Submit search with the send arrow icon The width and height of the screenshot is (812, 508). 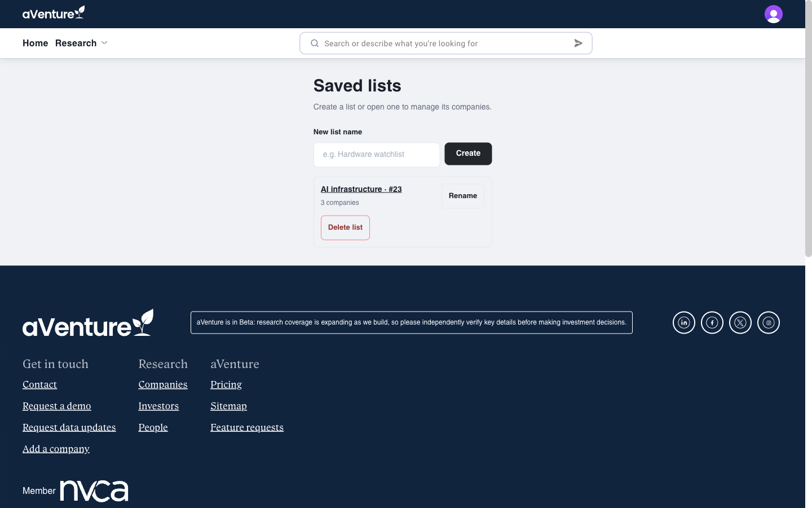pyautogui.click(x=578, y=43)
